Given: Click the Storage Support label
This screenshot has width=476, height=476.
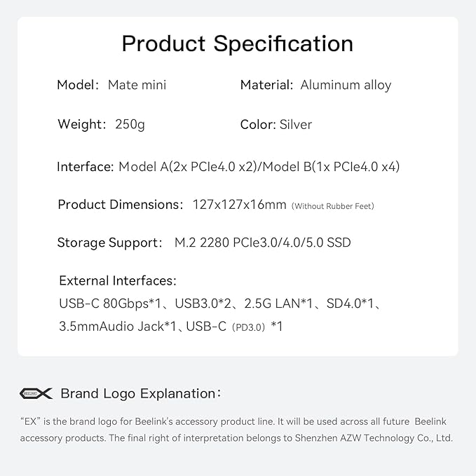Looking at the screenshot, I should (x=109, y=243).
